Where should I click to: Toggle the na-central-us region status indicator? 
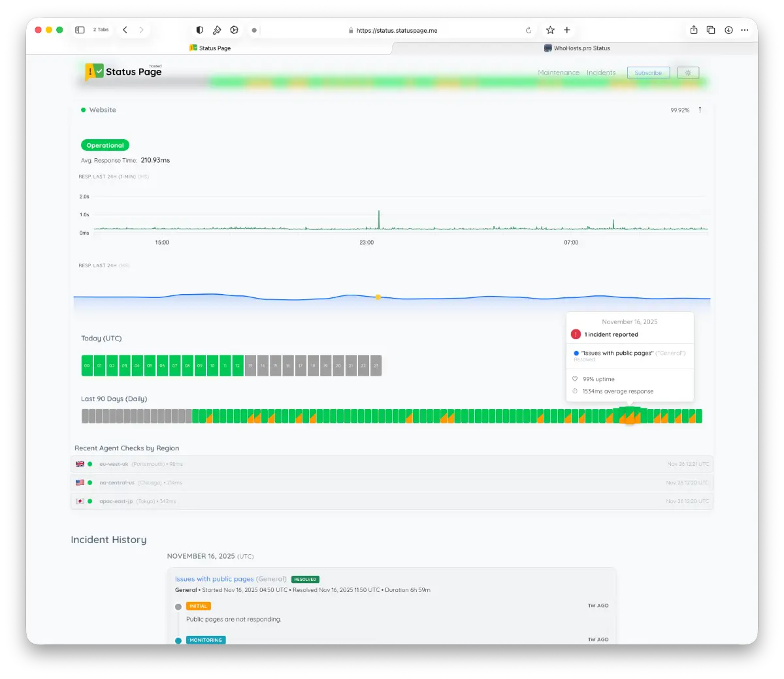91,482
